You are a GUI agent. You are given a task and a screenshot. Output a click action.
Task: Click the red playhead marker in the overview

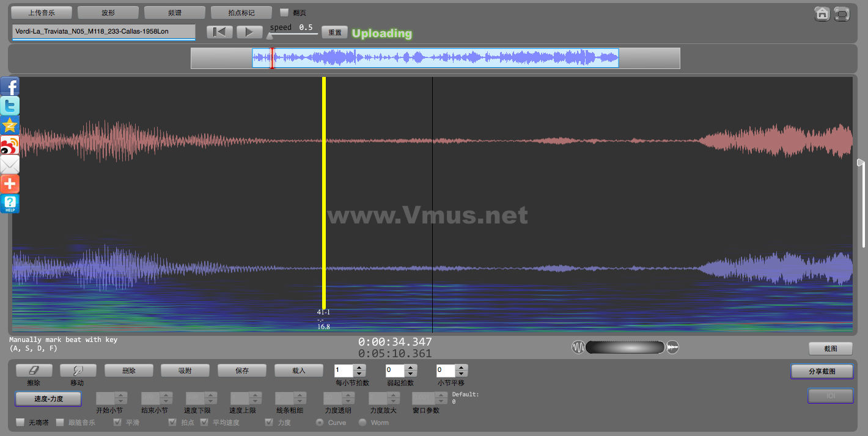(x=272, y=58)
